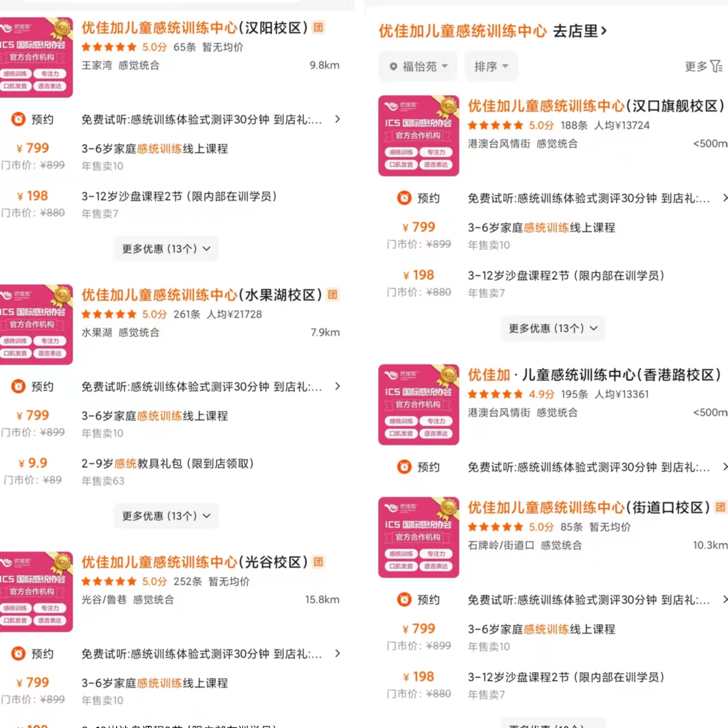Tap the 团 badge next to 街道口校区

coord(721,507)
